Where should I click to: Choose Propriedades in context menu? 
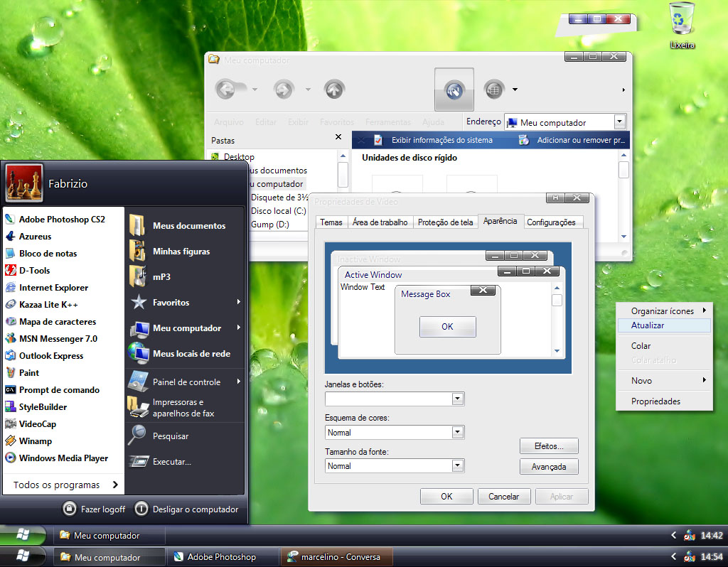[x=665, y=401]
